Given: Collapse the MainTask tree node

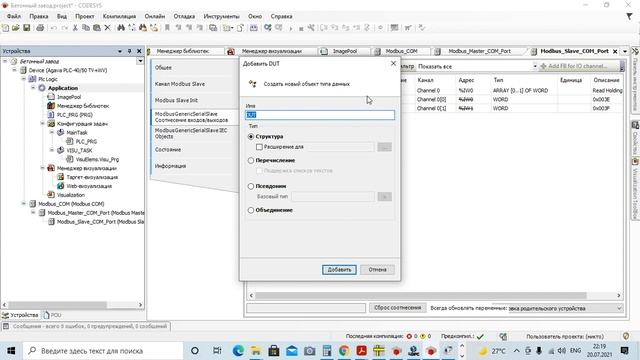Looking at the screenshot, I should point(52,132).
